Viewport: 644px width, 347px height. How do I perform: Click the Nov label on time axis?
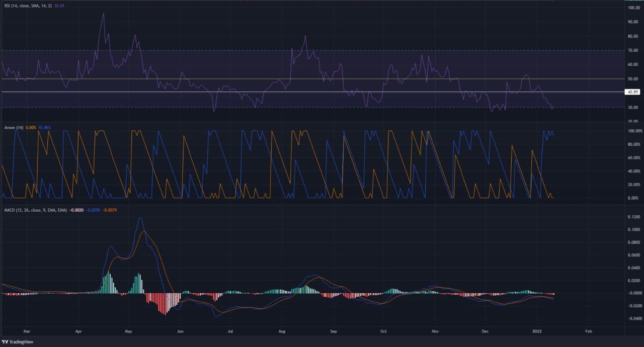[x=436, y=331]
